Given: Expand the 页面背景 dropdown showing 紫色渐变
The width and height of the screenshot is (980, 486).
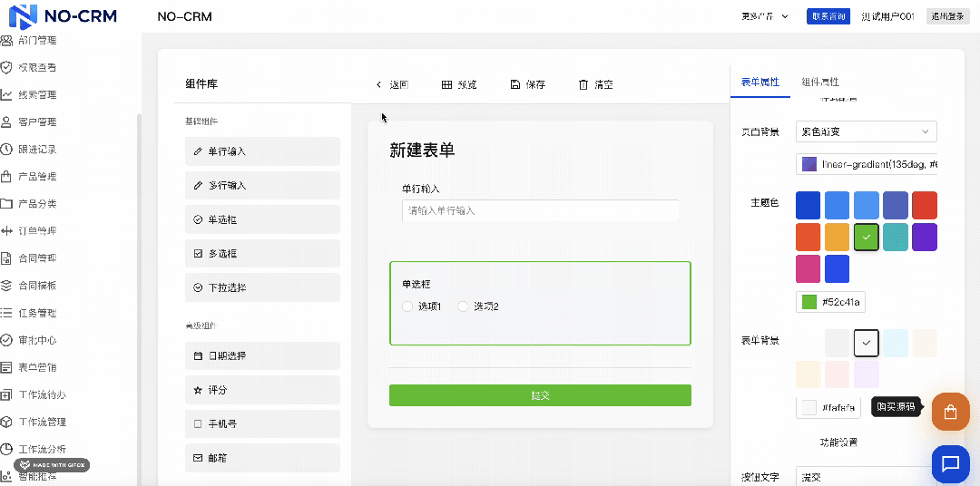Looking at the screenshot, I should [x=867, y=131].
